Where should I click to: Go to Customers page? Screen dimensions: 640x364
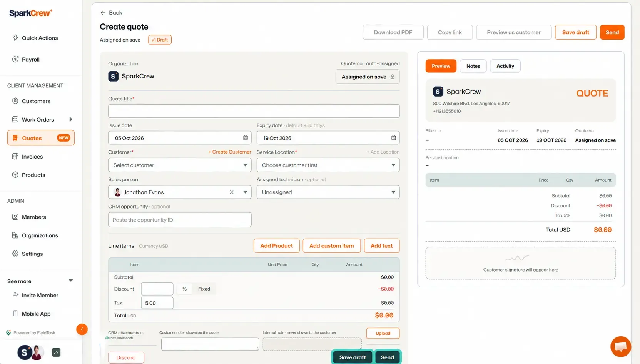click(x=36, y=101)
